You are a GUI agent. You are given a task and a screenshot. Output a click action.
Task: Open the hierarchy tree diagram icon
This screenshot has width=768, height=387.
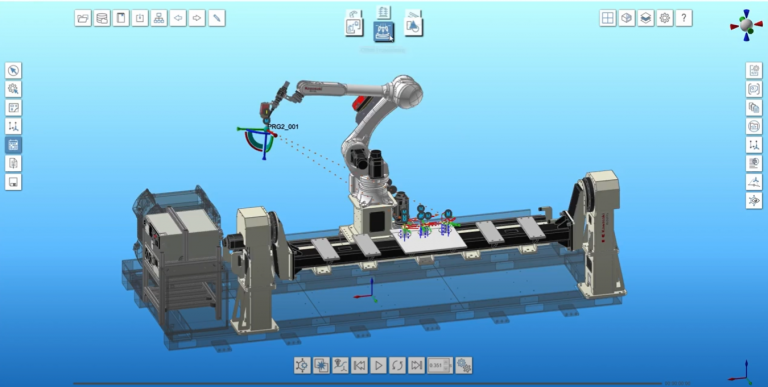[x=159, y=18]
